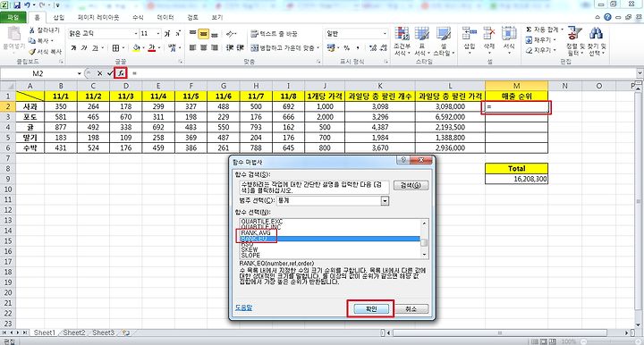Switch to the Data (데이터) tab

tap(165, 17)
